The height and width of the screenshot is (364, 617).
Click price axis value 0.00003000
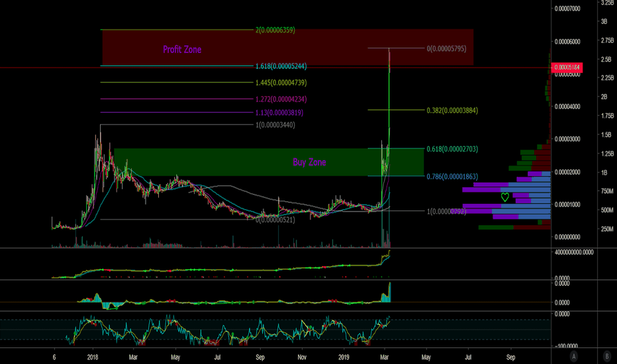567,139
